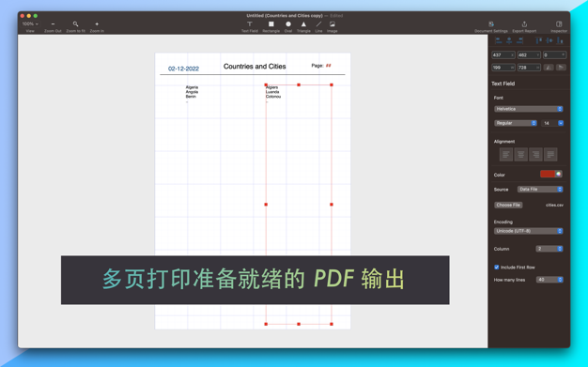Click the align left edges icon
This screenshot has width=588, height=367.
pyautogui.click(x=499, y=40)
